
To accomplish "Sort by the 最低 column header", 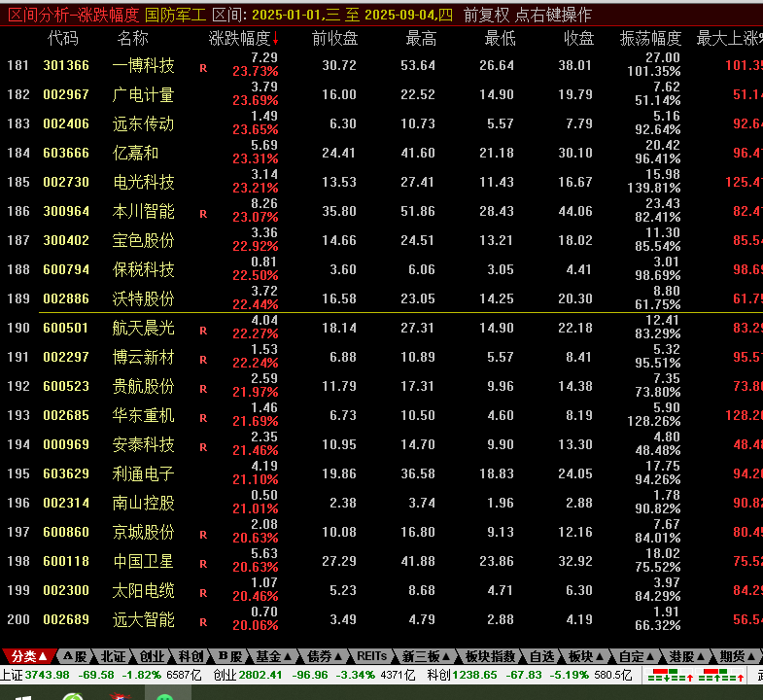I will [500, 39].
